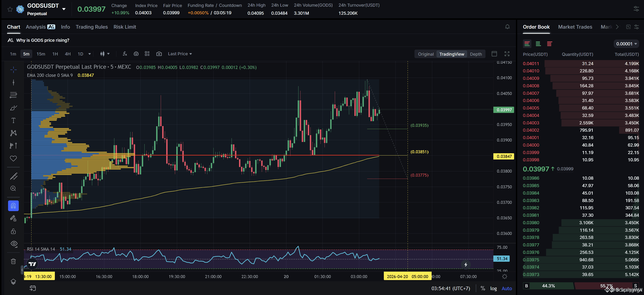Toggle the magnet snap mode

14,206
